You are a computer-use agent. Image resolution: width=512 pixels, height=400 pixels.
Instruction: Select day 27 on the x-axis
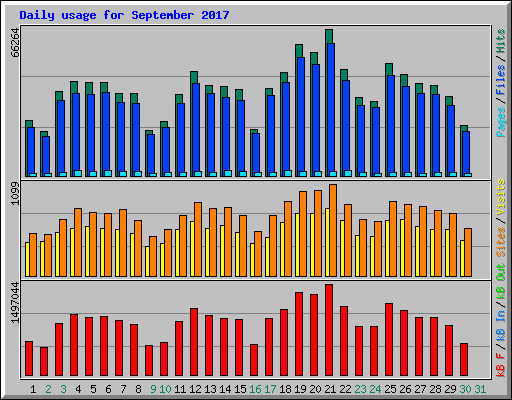420,389
